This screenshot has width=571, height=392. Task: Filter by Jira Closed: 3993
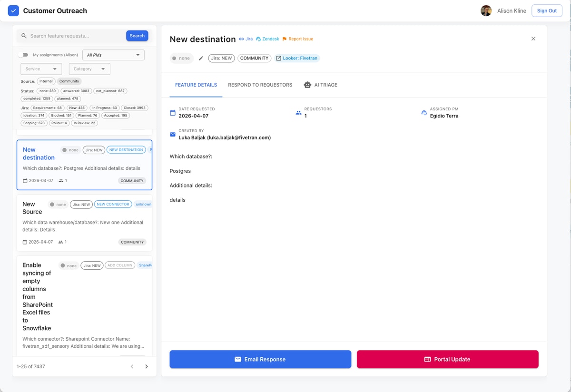click(x=135, y=108)
